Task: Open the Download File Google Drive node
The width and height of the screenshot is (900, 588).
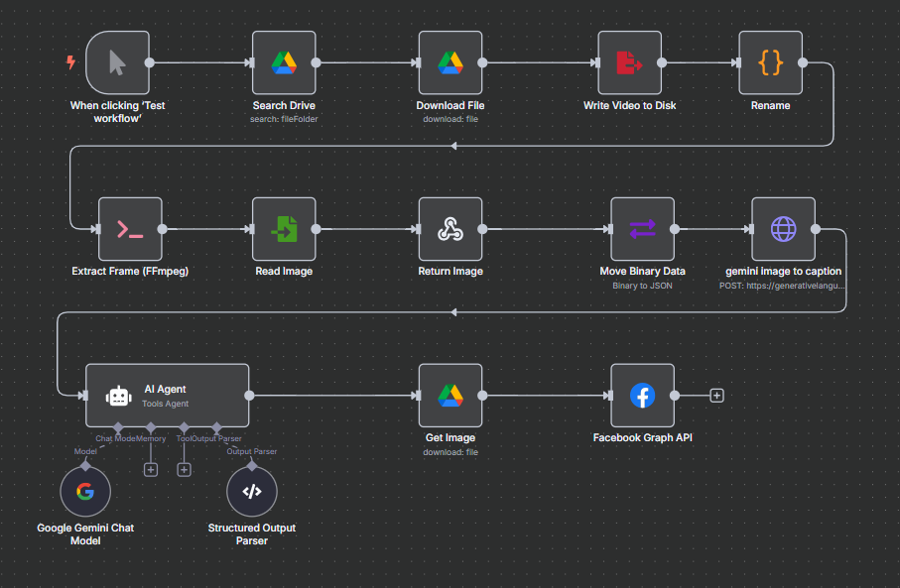Action: (450, 62)
